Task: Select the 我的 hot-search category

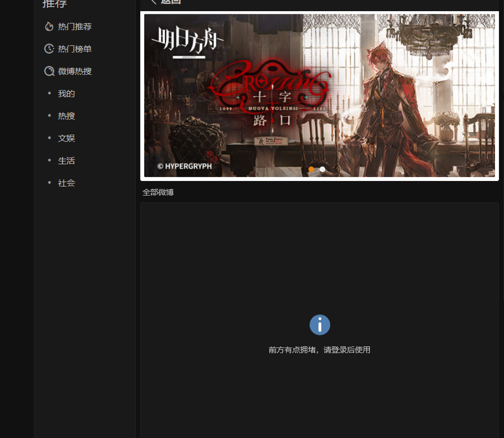Action: tap(66, 93)
